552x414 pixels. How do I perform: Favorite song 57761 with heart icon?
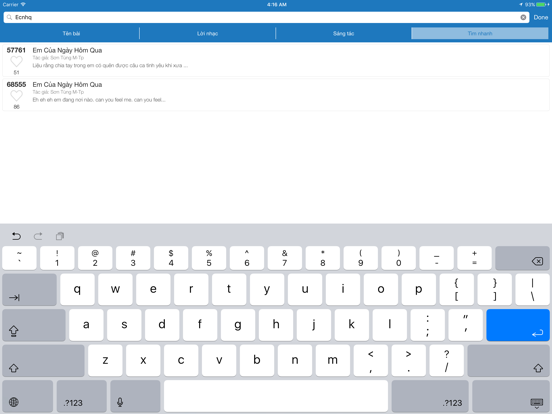coord(16,62)
